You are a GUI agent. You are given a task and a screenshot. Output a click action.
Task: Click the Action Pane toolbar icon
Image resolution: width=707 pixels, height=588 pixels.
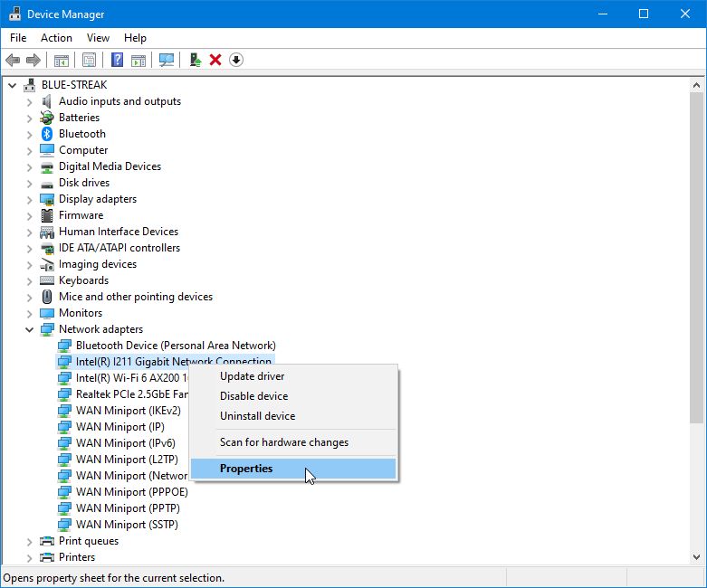point(139,60)
